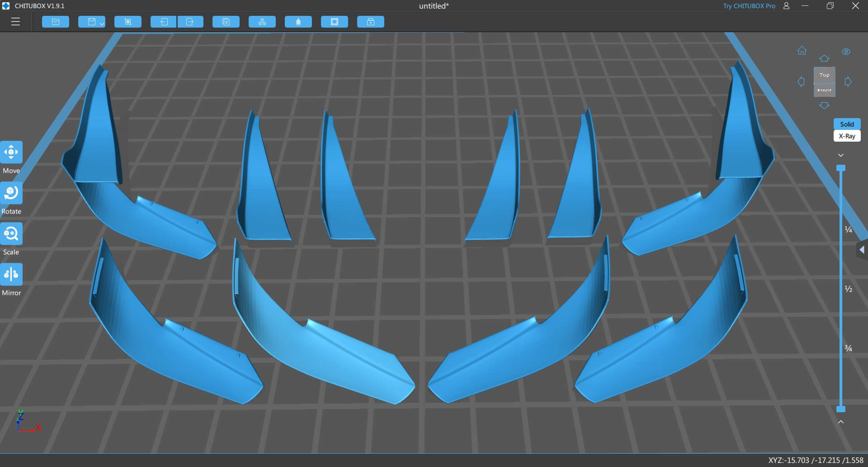Click the top handle of layer slider
The height and width of the screenshot is (467, 868).
click(x=841, y=168)
